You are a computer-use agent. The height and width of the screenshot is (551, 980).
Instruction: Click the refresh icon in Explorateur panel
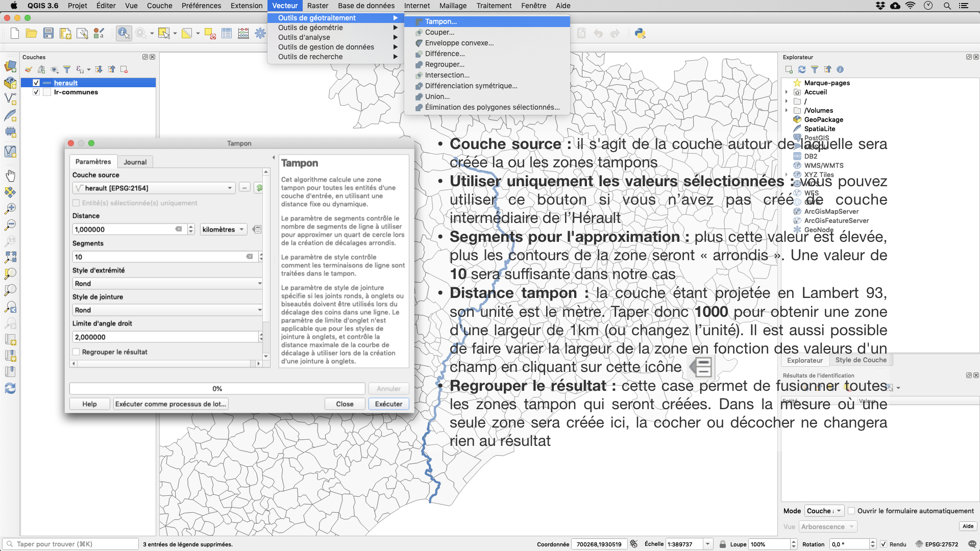[x=802, y=69]
